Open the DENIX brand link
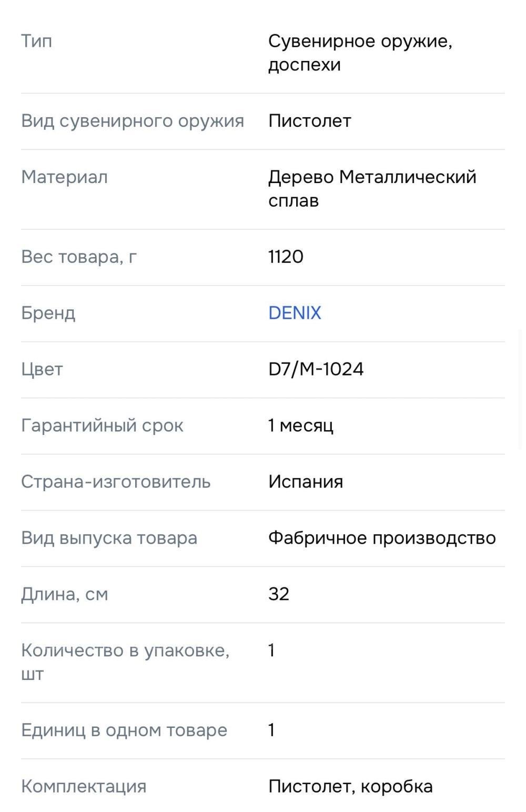Image resolution: width=526 pixels, height=812 pixels. coord(295,313)
